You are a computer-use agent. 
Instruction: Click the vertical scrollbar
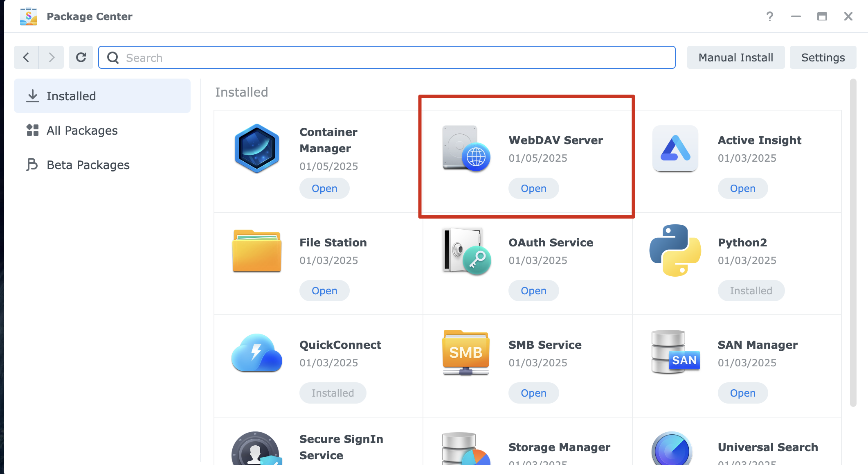853,242
